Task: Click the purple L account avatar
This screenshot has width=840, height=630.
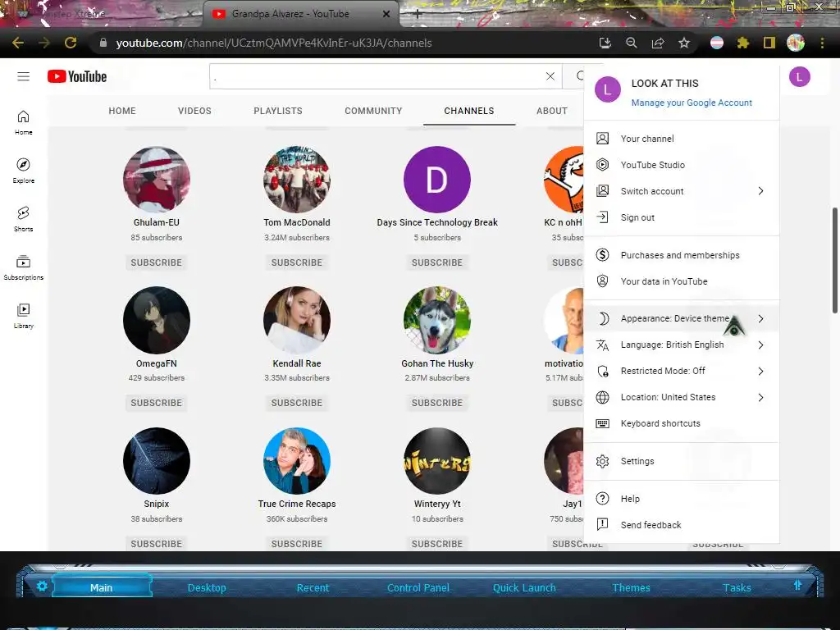Action: coord(799,76)
